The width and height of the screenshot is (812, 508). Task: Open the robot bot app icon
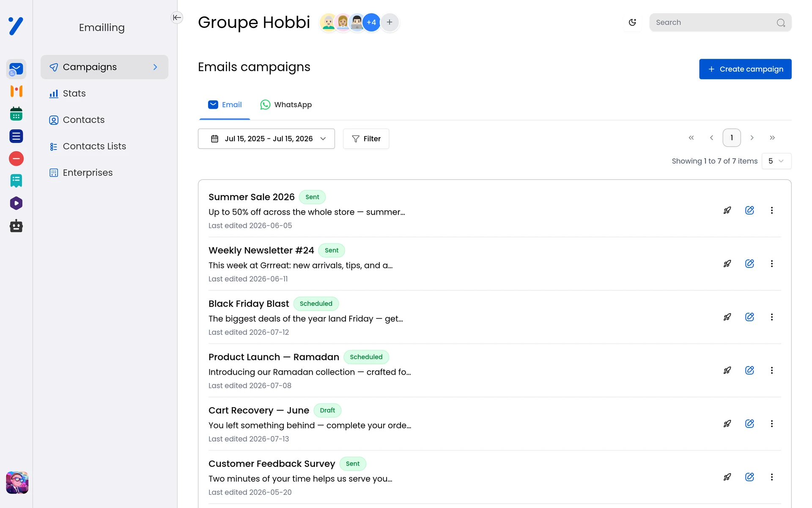coord(16,226)
